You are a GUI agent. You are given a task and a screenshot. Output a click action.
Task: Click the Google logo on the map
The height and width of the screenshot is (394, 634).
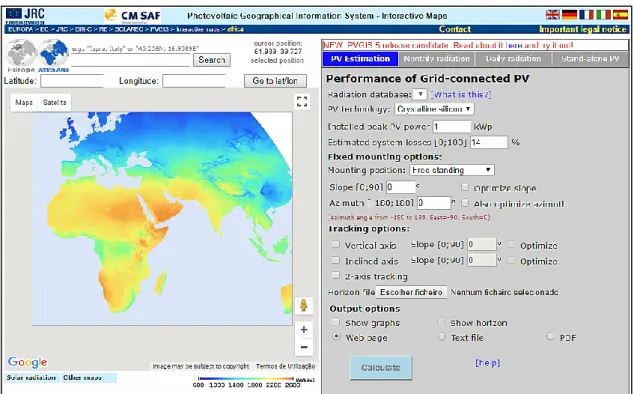[27, 362]
